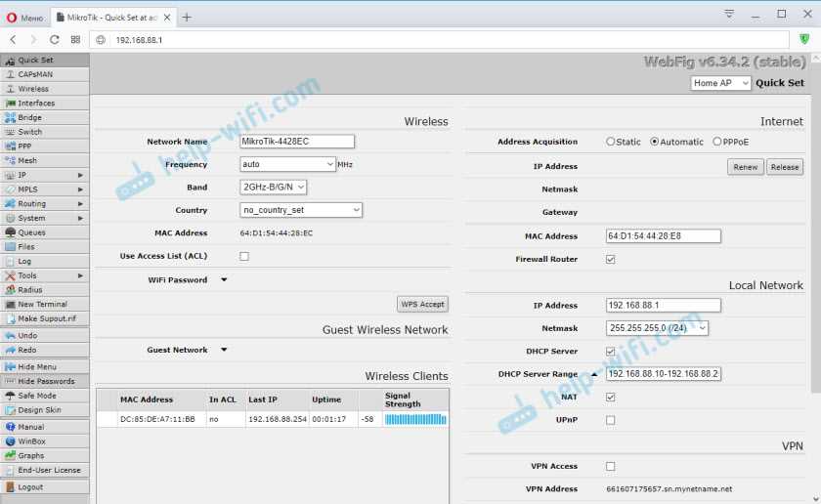The height and width of the screenshot is (504, 821).
Task: Toggle the UPnP checkbox
Action: click(611, 420)
